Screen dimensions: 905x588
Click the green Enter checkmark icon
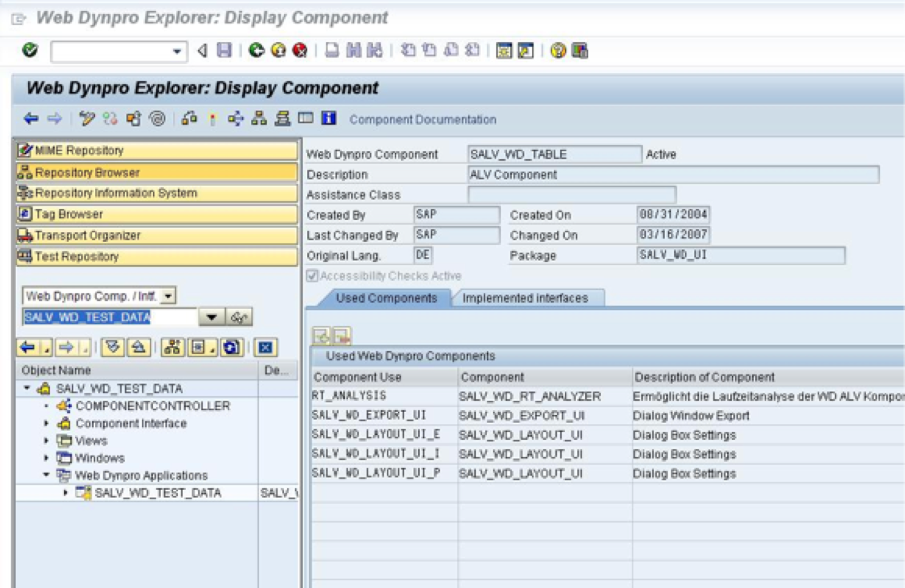(30, 50)
